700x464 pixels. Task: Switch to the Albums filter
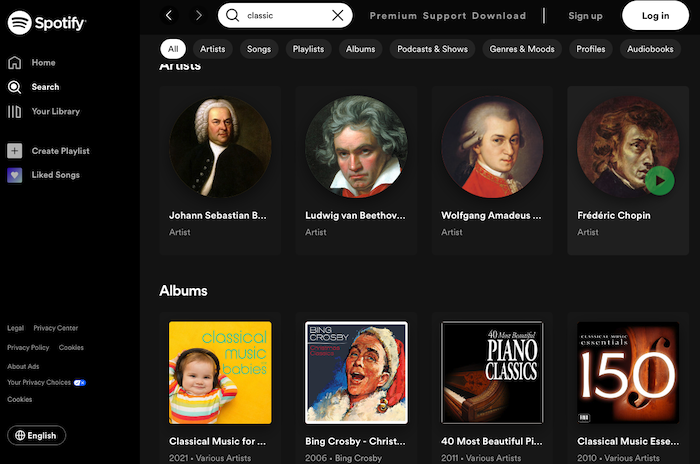point(360,49)
